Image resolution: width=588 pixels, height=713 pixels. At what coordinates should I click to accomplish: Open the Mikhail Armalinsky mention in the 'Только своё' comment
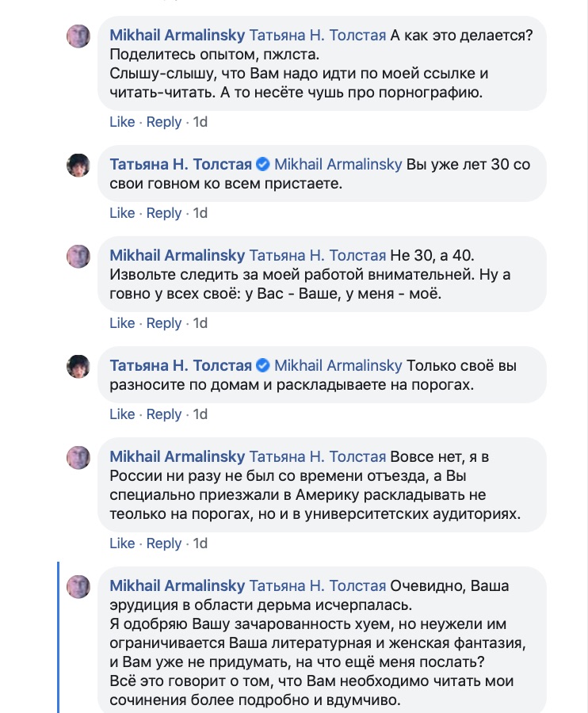338,365
